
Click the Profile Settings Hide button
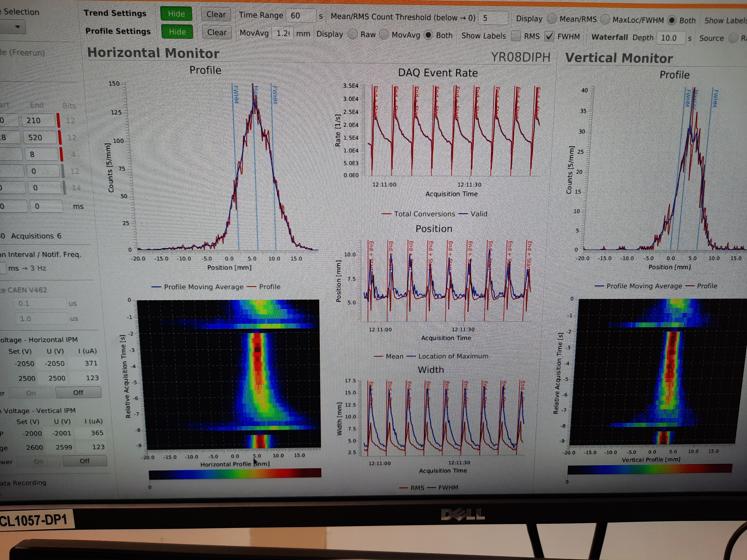pos(177,32)
